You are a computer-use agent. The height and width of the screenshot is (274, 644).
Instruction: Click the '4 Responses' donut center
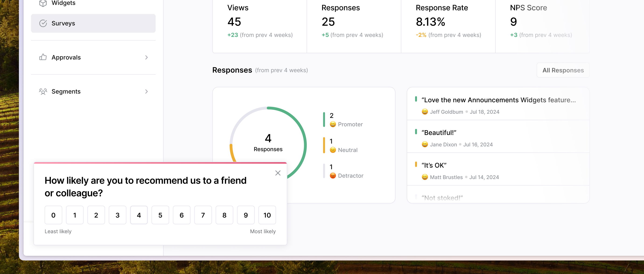(268, 143)
